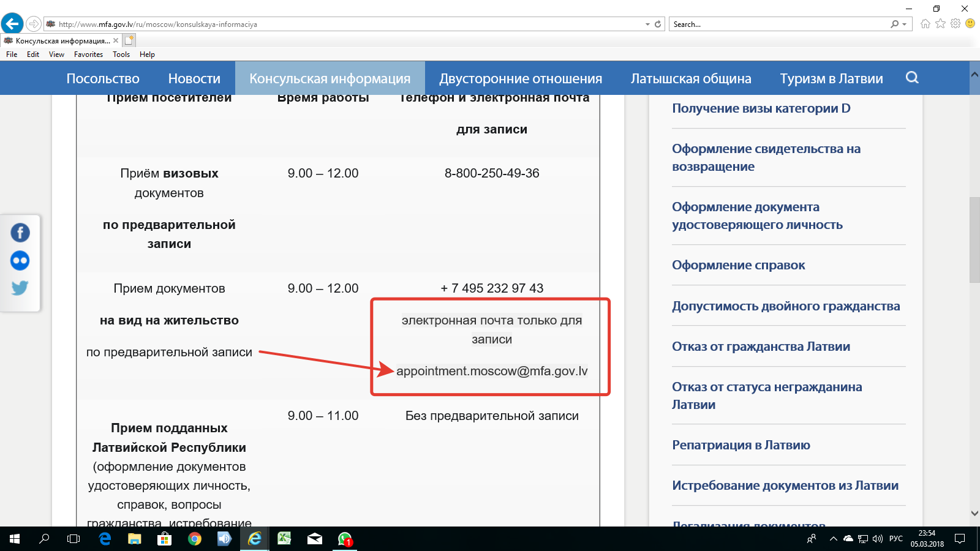Expand the address bar autocomplete dropdown
The height and width of the screenshot is (551, 980).
click(647, 24)
